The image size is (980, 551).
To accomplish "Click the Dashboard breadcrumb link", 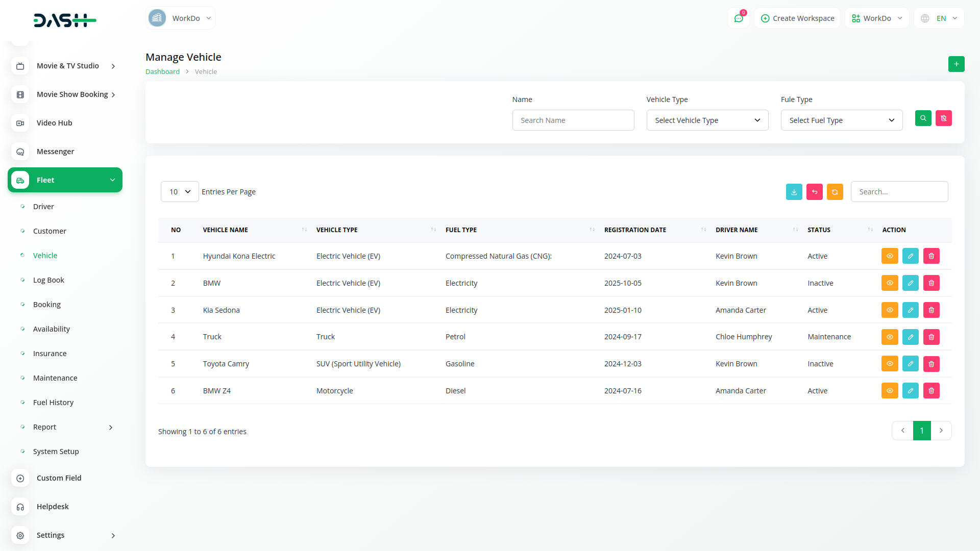I will 162,72.
